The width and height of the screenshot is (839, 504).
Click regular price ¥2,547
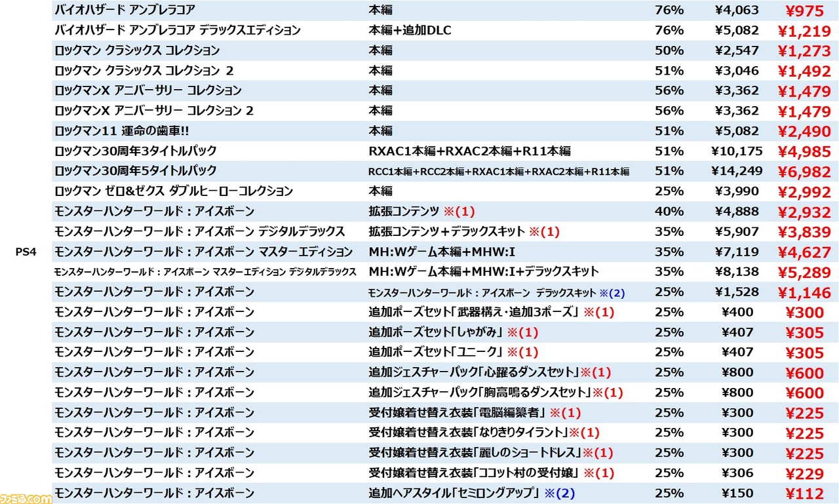[x=737, y=50]
